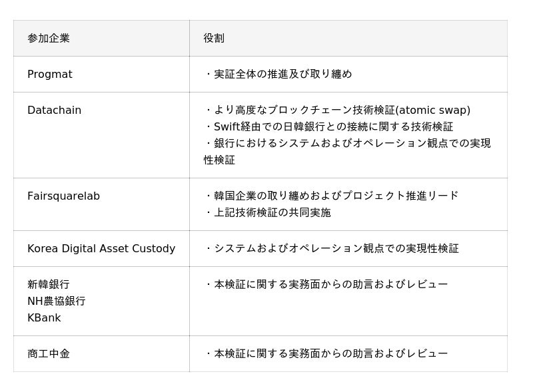Select the 商工中金 company cell

49,354
